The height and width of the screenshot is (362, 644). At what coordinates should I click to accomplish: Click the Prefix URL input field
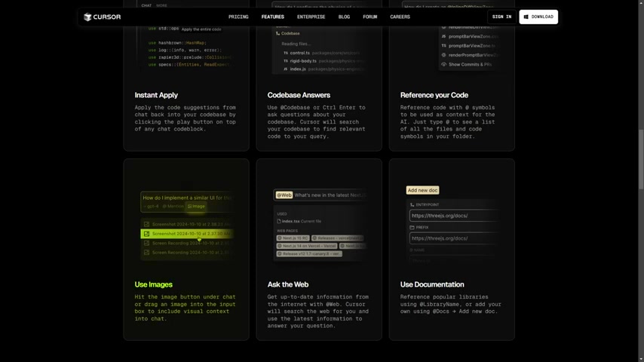452,238
